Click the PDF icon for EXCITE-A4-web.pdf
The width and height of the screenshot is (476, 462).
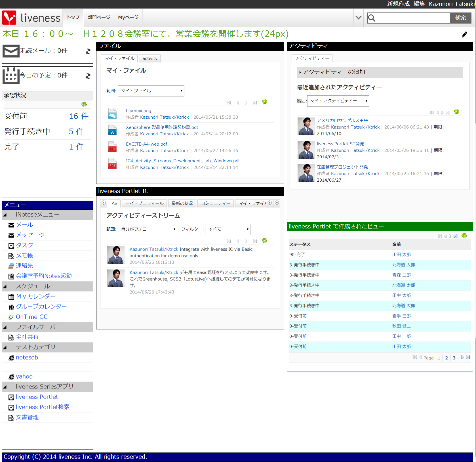point(112,147)
